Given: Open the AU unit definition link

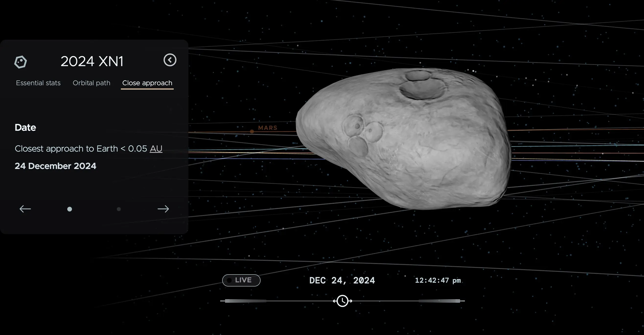Looking at the screenshot, I should (x=156, y=149).
